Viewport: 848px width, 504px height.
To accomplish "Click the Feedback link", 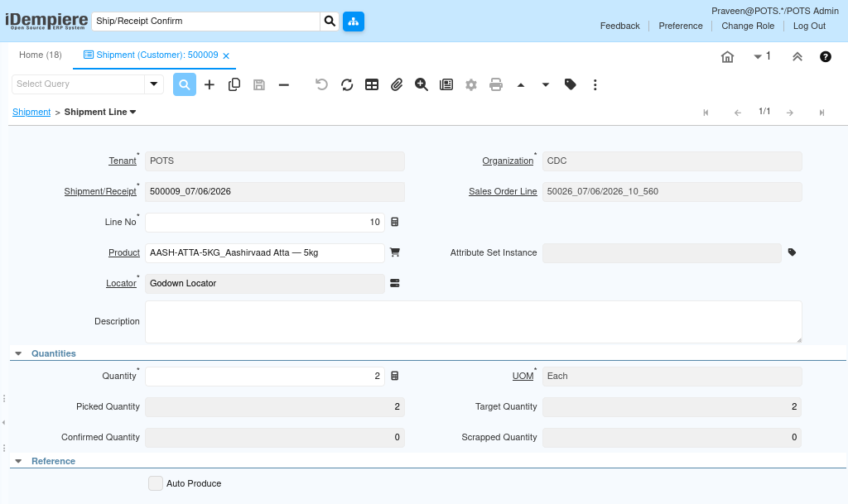I will click(619, 26).
